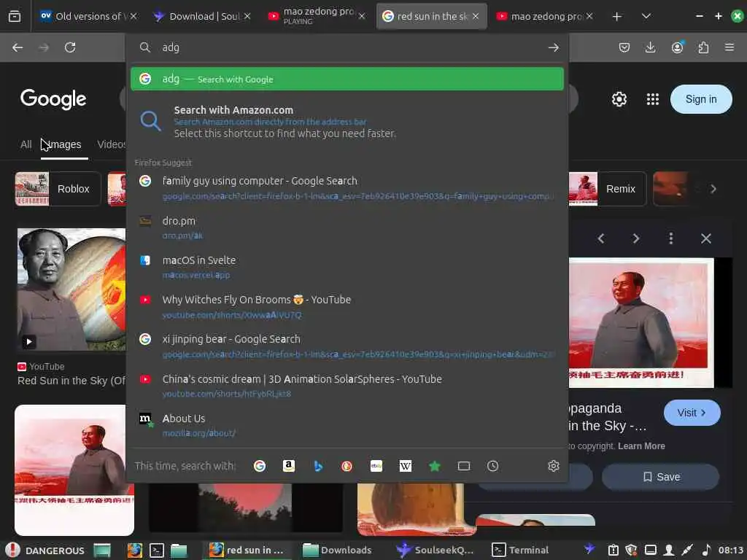Open Google quick settings gear
747x560 pixels.
pos(619,99)
